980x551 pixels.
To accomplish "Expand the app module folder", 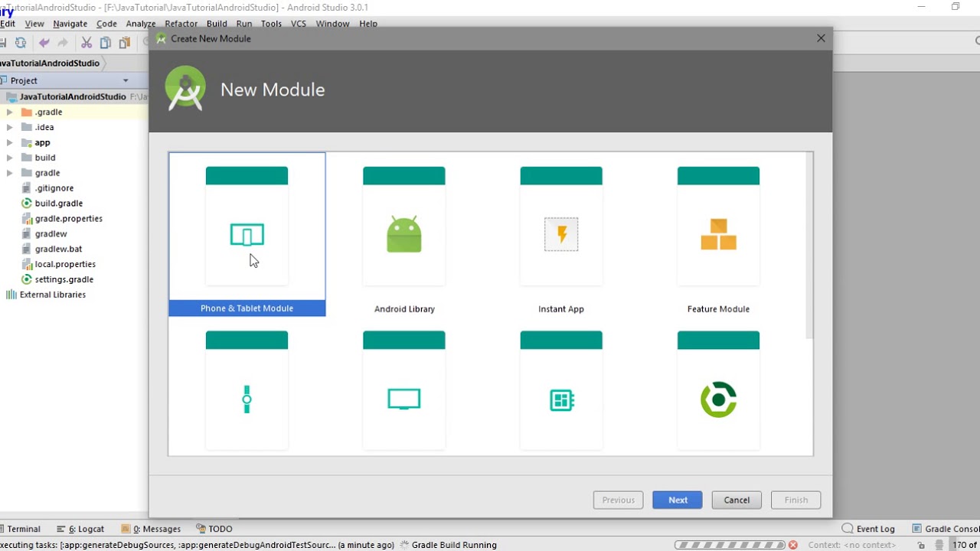I will (x=9, y=142).
